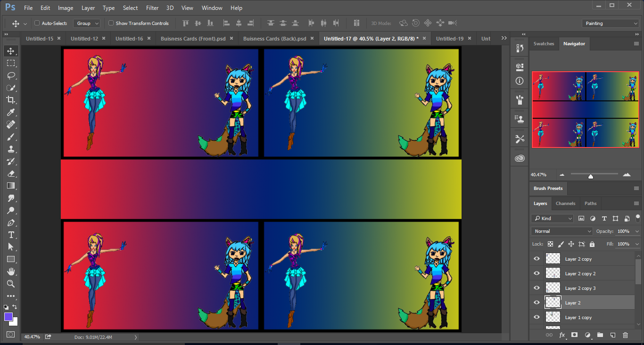Hide the Layer 2 copy 2 layer
The width and height of the screenshot is (644, 345).
click(x=537, y=273)
